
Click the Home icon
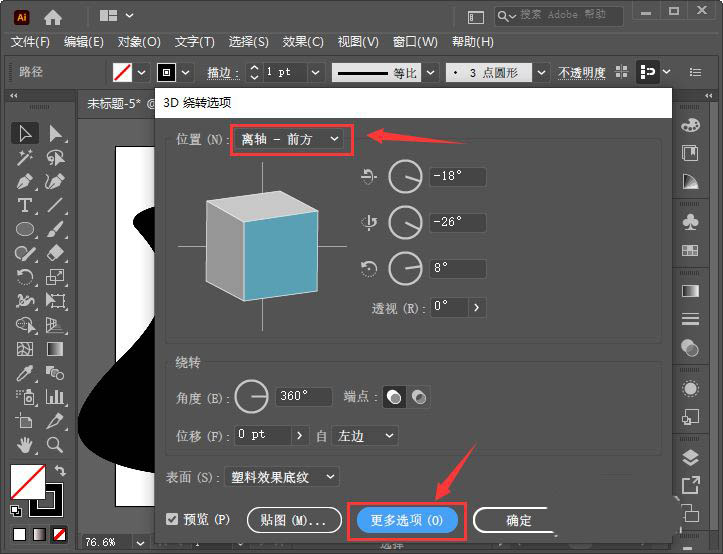(x=53, y=18)
